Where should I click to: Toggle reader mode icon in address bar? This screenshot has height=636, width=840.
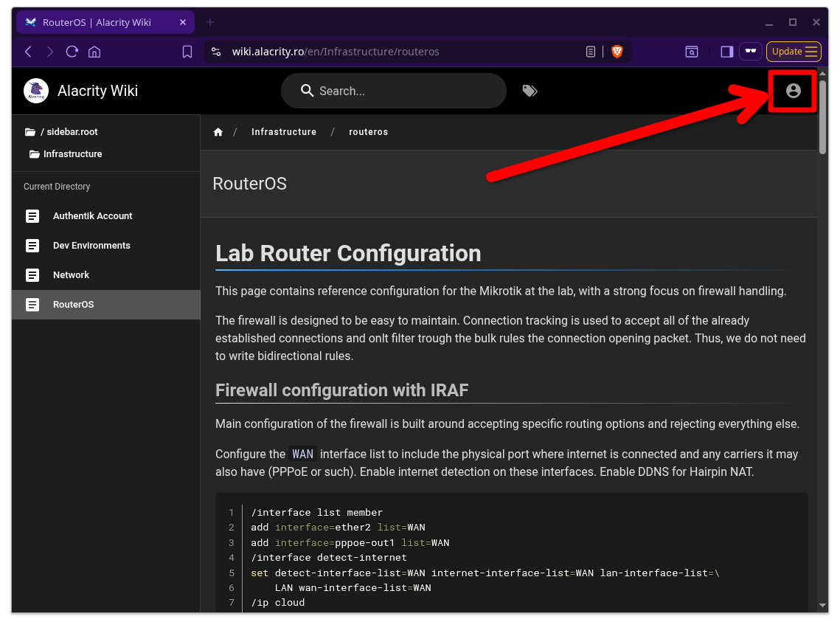coord(590,52)
